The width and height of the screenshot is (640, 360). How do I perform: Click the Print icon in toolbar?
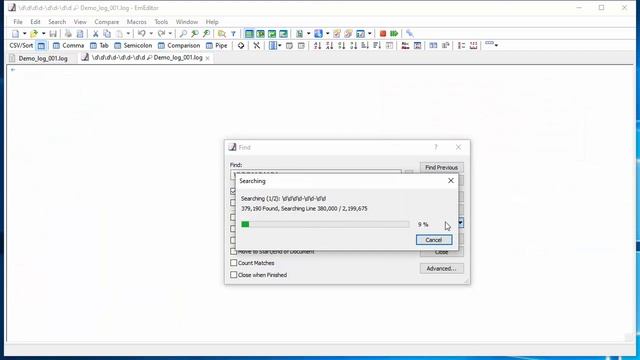(68, 33)
